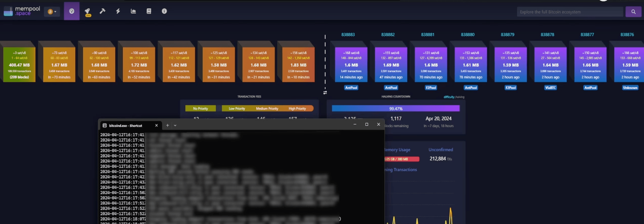Open the green mempool block 408.47 MB
Image resolution: width=644 pixels, height=224 pixels.
point(19,65)
